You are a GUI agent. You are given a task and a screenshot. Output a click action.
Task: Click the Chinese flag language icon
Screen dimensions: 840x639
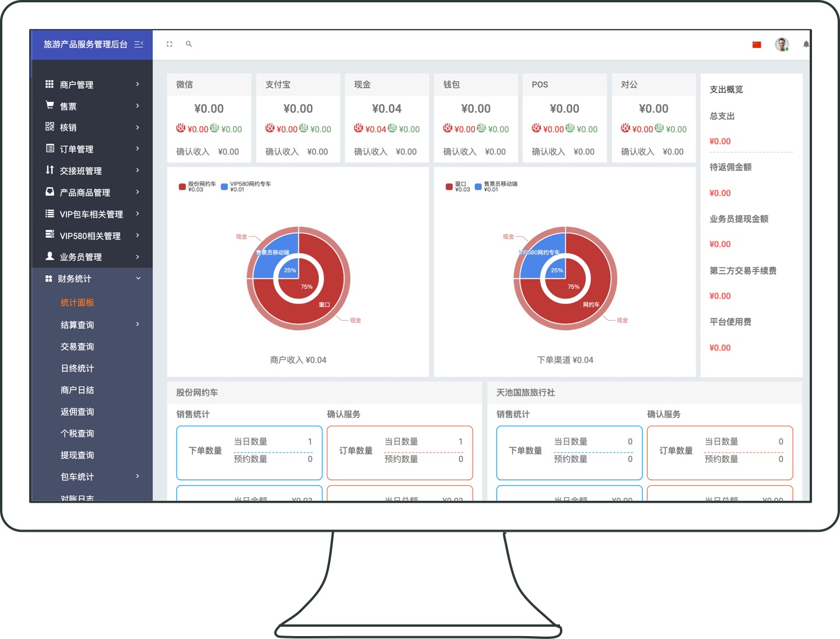click(757, 45)
